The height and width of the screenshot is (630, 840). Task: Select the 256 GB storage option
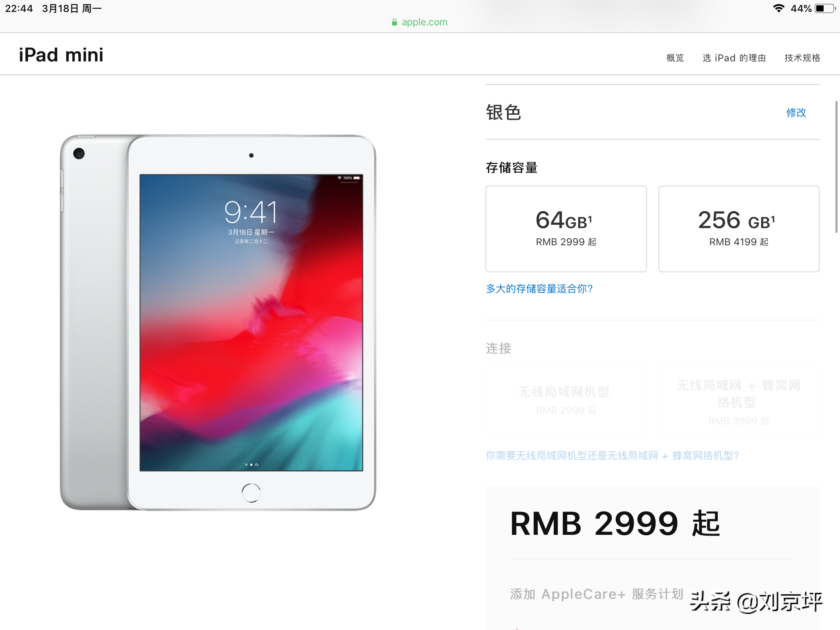[x=739, y=229]
